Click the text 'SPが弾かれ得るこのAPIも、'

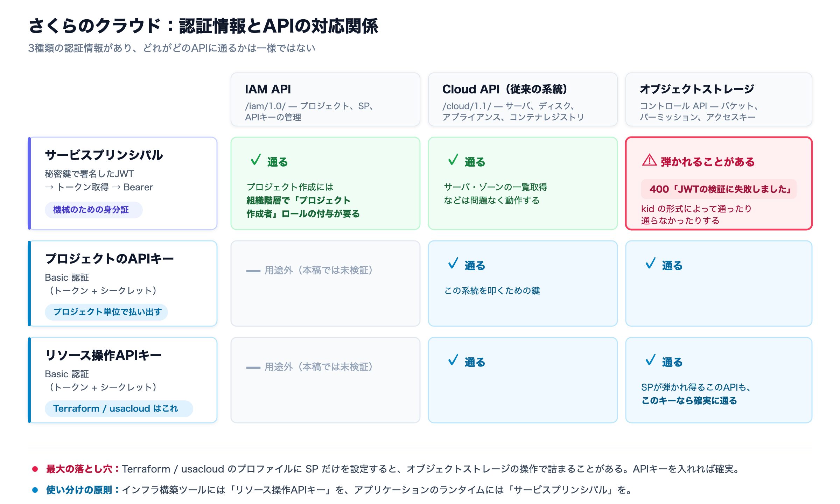696,387
